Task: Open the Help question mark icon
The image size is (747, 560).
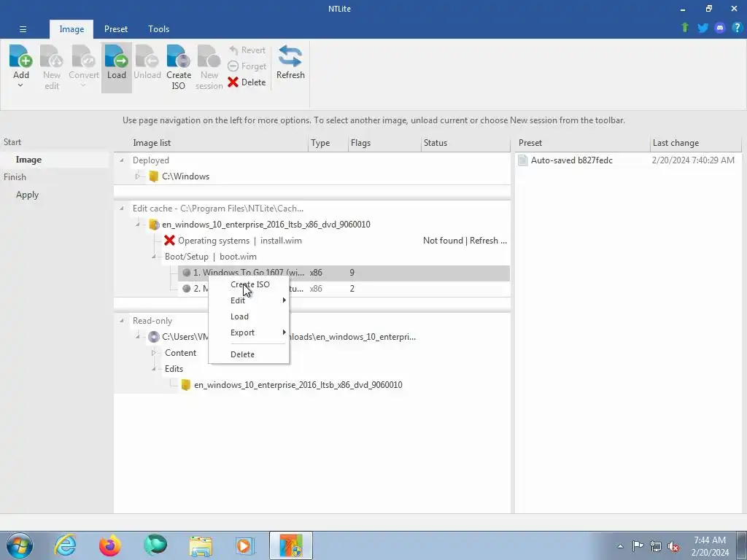Action: coord(737,28)
